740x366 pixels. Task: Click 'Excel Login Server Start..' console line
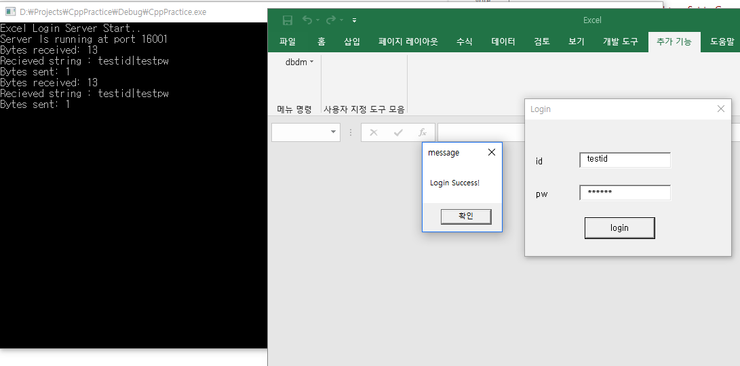tap(70, 28)
